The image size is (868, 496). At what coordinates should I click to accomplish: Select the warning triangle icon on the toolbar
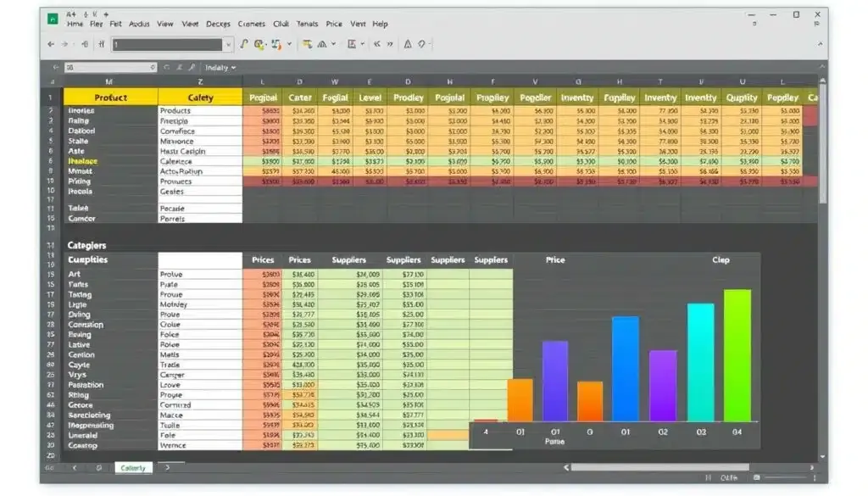[x=409, y=43]
